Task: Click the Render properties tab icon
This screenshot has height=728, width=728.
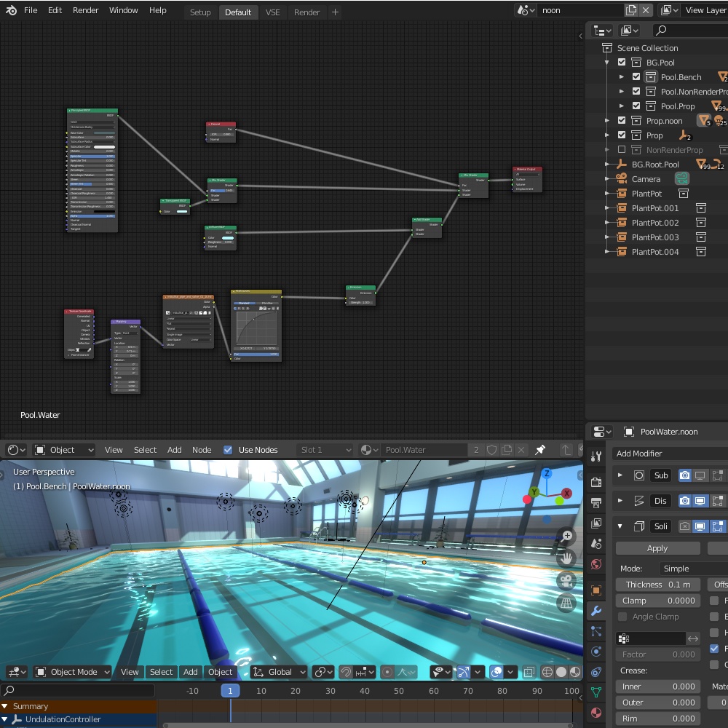Action: click(x=596, y=482)
